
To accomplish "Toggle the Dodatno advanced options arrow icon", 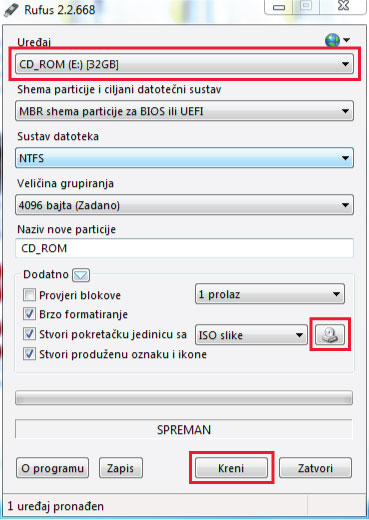I will point(81,275).
